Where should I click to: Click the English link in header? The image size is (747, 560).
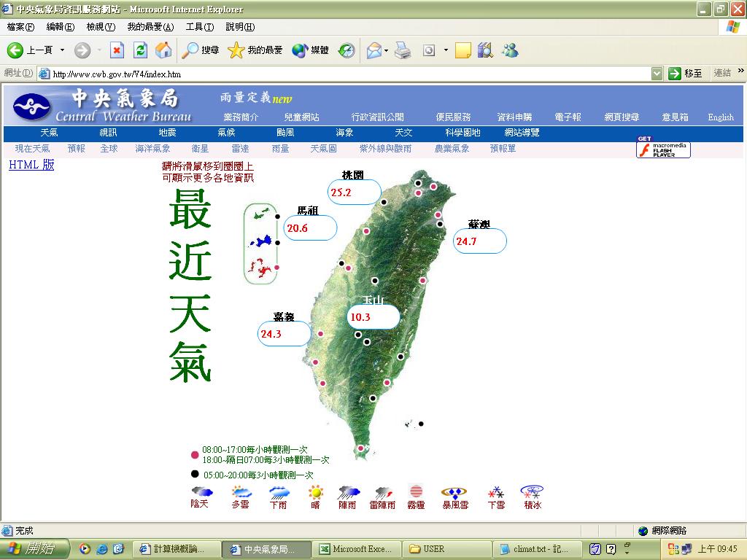720,117
